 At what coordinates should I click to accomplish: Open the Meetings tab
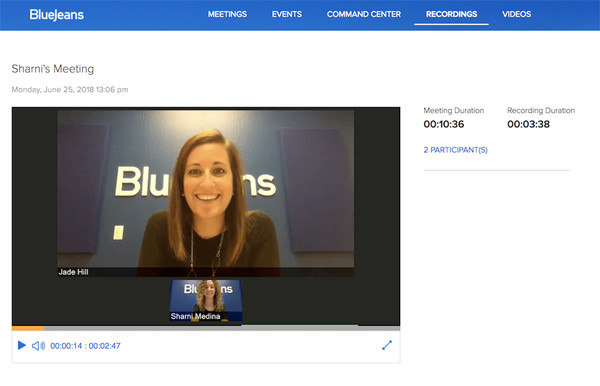[227, 14]
